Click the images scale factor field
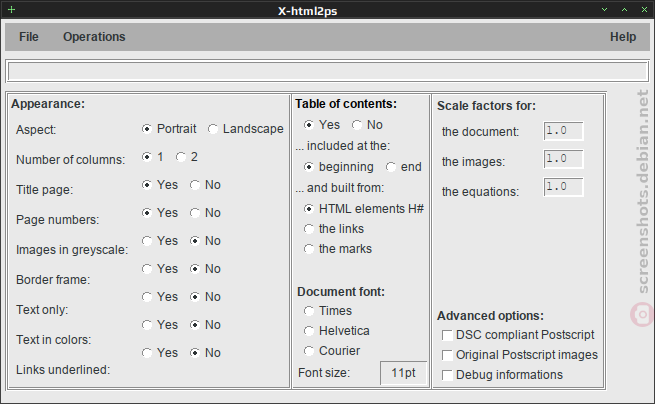This screenshot has height=404, width=655. pyautogui.click(x=563, y=159)
